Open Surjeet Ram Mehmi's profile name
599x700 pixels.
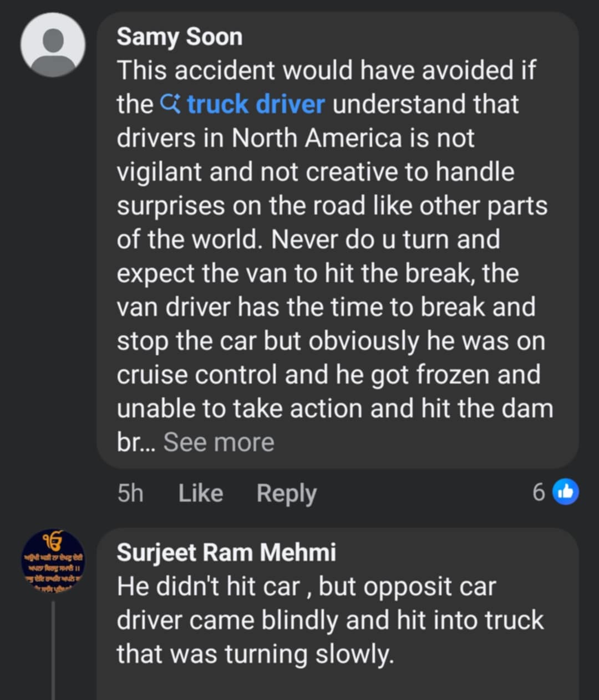[226, 552]
